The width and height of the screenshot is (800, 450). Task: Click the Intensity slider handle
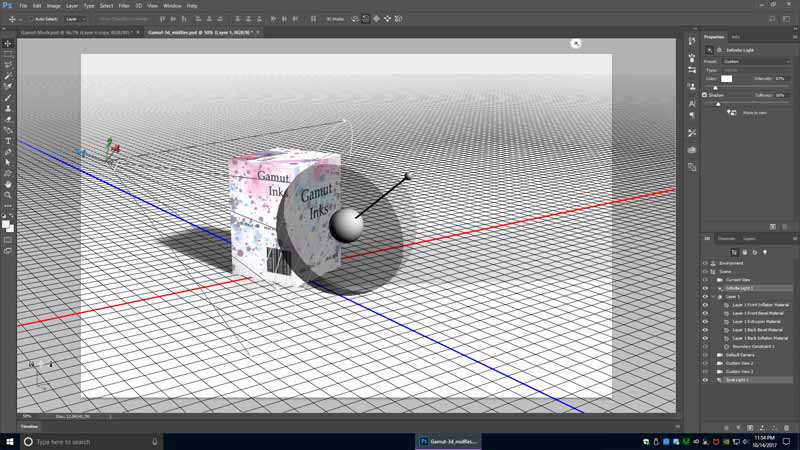pyautogui.click(x=715, y=88)
